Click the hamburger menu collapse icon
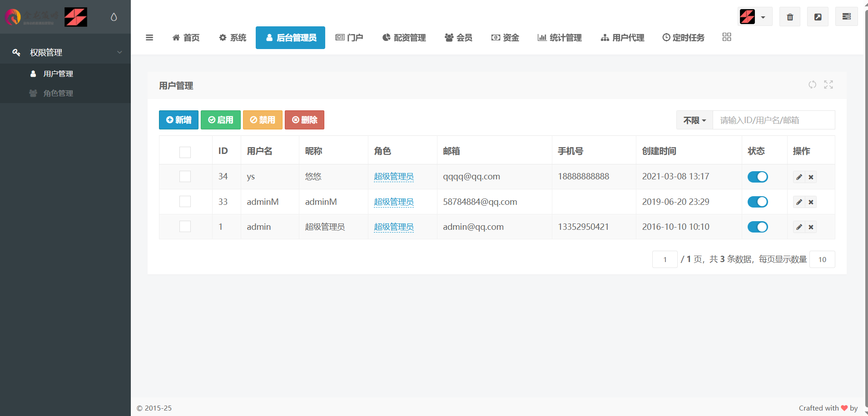 (x=149, y=38)
